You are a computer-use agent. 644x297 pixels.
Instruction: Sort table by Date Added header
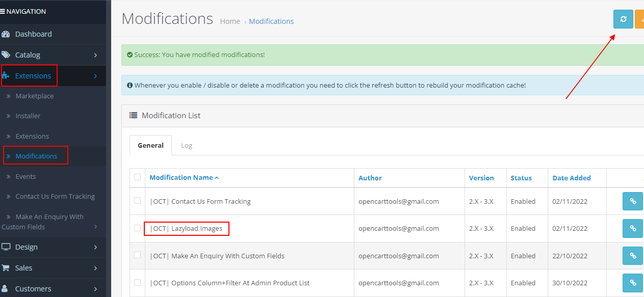[x=572, y=178]
